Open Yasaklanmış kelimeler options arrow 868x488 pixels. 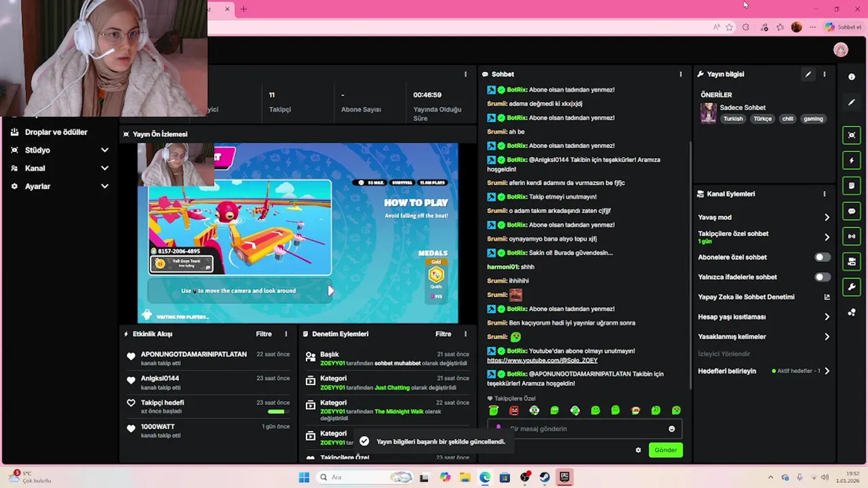827,337
